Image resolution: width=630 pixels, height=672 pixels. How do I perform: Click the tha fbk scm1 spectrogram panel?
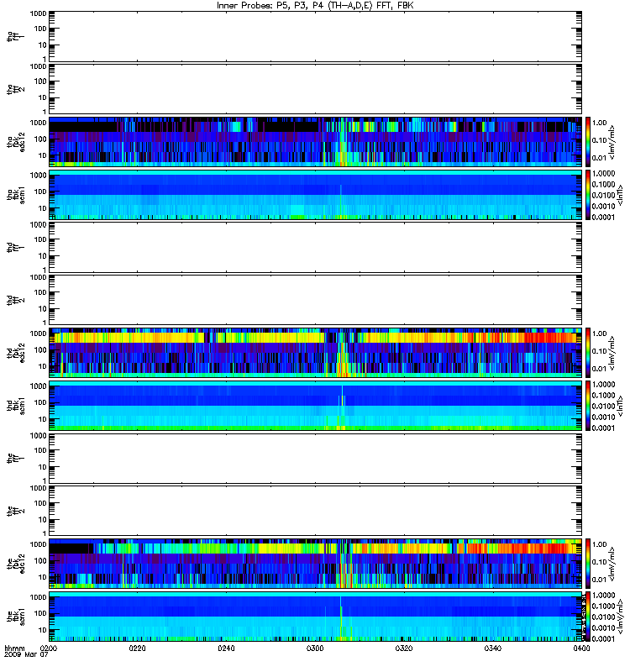pyautogui.click(x=316, y=195)
